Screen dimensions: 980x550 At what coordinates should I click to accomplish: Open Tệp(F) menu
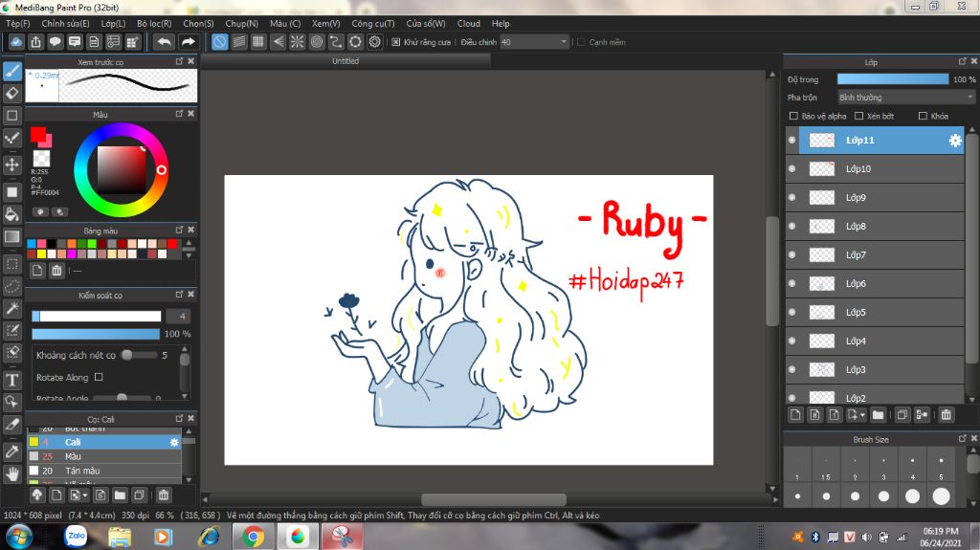pyautogui.click(x=17, y=24)
